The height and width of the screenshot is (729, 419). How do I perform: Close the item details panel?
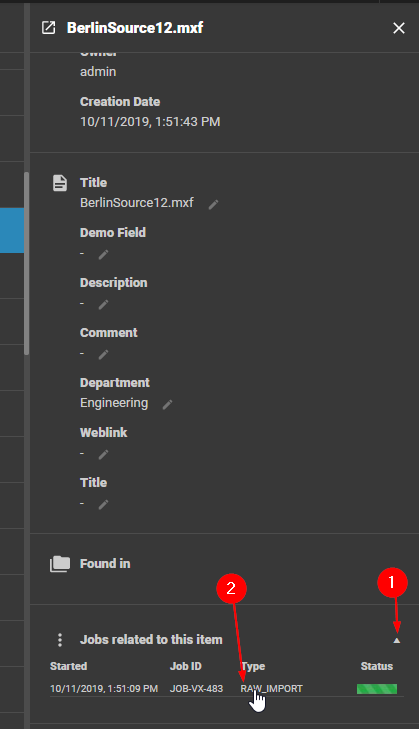pos(399,28)
